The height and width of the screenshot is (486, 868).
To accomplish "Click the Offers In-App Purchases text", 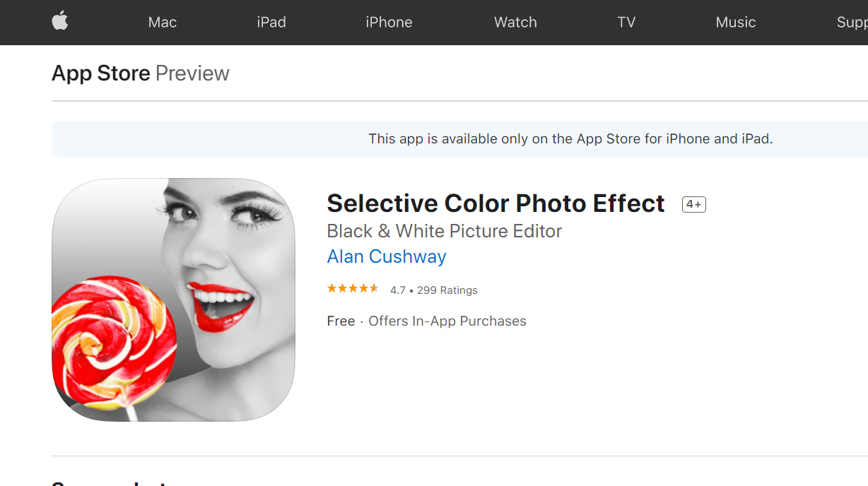I will [447, 321].
